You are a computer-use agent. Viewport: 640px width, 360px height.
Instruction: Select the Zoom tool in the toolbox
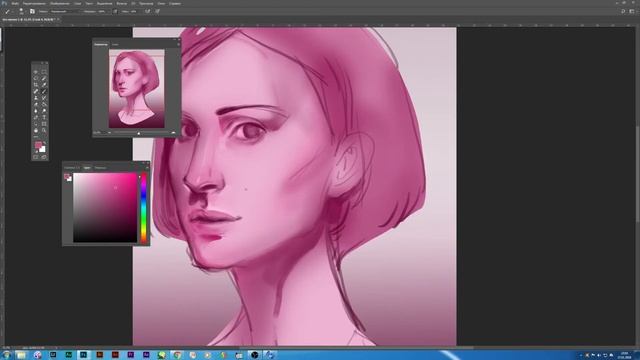click(x=44, y=131)
